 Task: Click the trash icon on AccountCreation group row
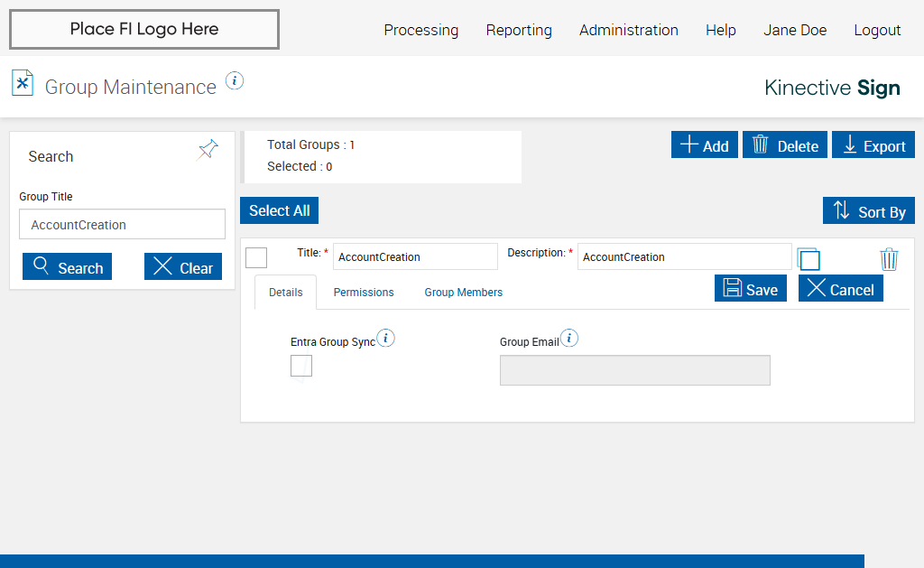(x=889, y=259)
